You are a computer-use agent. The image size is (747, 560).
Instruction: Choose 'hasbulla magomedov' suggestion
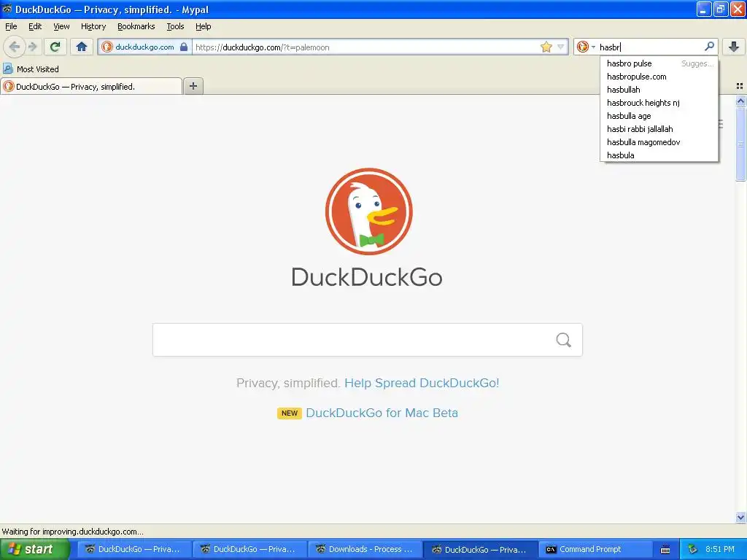coord(659,142)
